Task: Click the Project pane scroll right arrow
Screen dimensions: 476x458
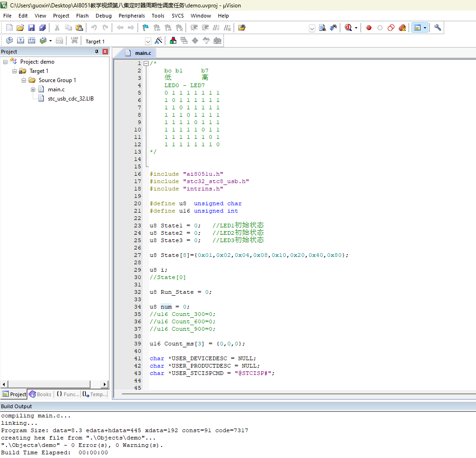Action: (105, 384)
